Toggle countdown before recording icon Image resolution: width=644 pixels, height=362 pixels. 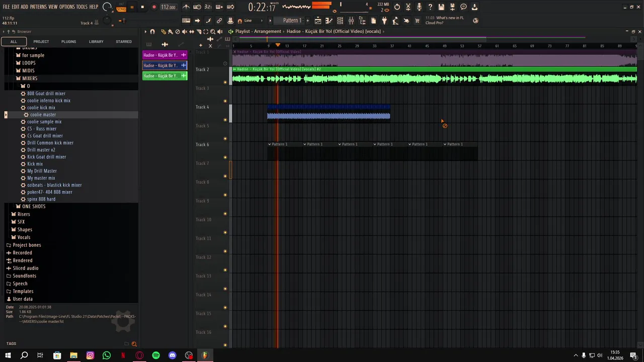208,7
